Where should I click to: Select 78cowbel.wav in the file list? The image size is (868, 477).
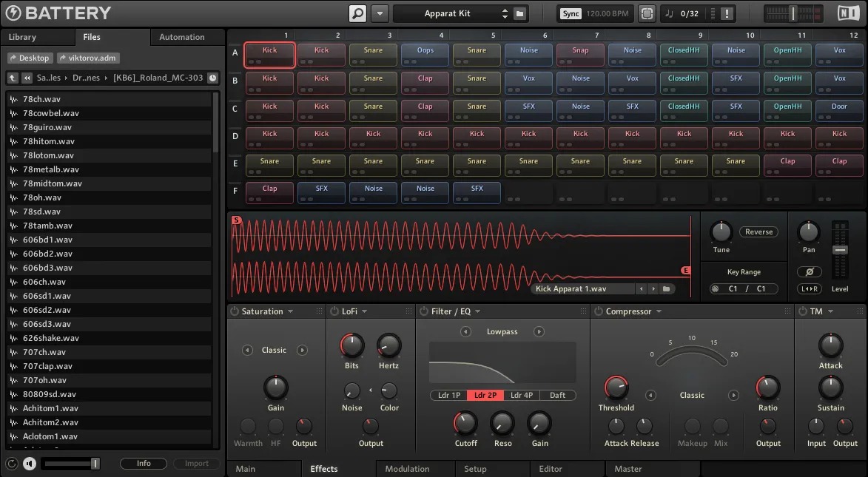[x=51, y=113]
